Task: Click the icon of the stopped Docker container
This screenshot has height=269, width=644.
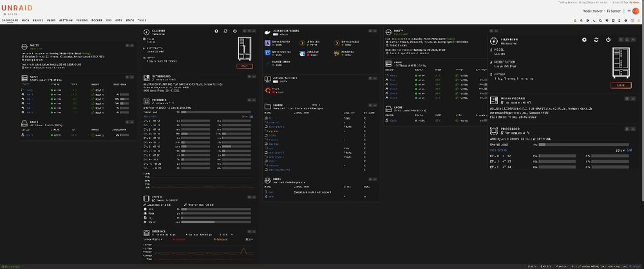Action: click(x=302, y=53)
